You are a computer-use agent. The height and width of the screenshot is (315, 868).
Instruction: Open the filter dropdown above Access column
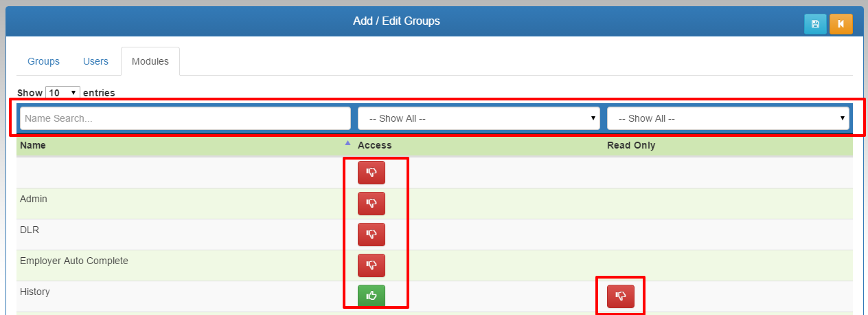pos(479,118)
